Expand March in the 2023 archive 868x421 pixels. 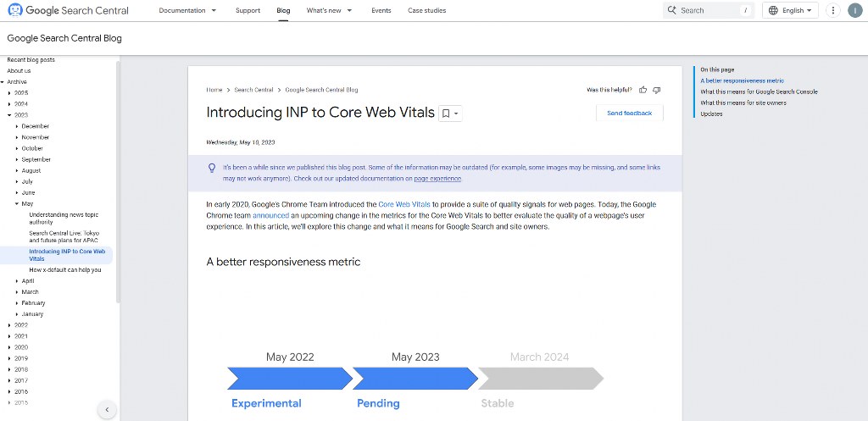[x=17, y=292]
